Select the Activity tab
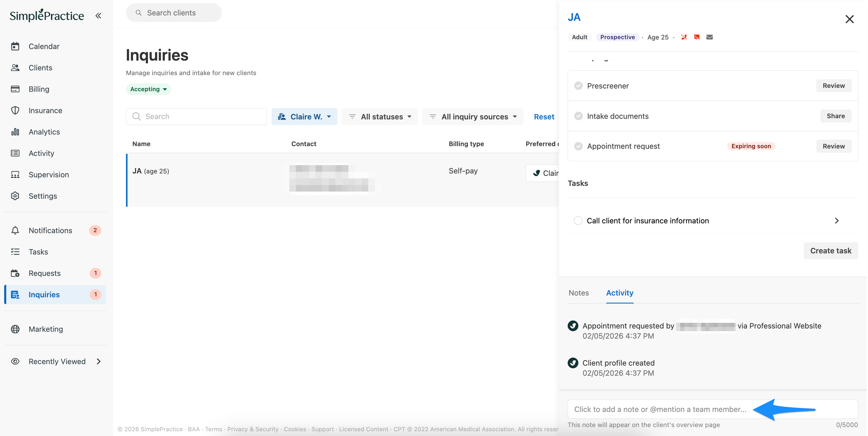 pos(619,293)
